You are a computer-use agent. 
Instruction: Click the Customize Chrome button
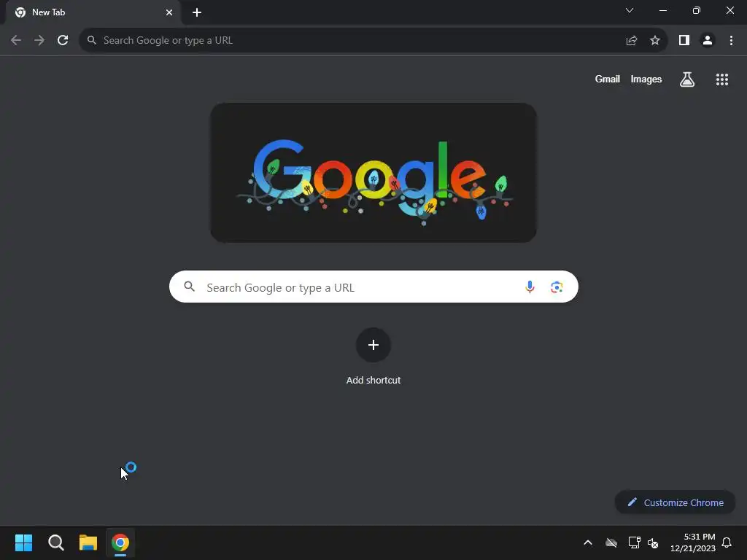pos(675,502)
